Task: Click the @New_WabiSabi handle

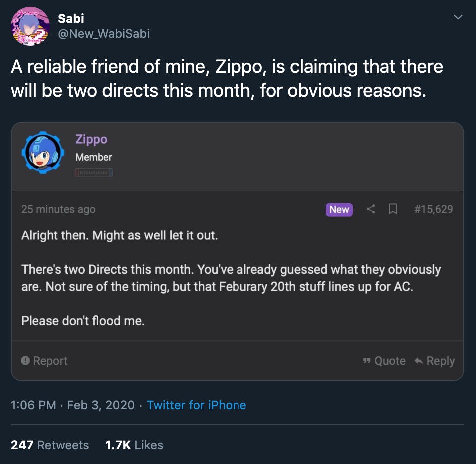Action: (103, 33)
